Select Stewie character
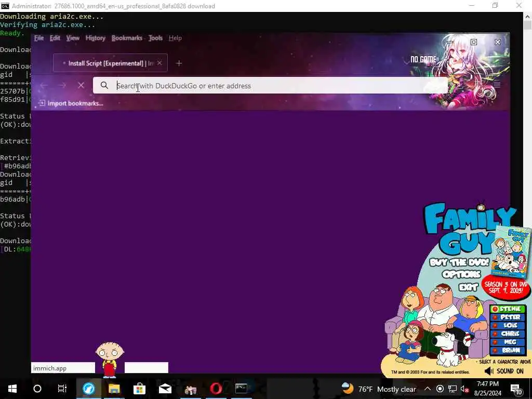This screenshot has height=399, width=532. click(507, 309)
